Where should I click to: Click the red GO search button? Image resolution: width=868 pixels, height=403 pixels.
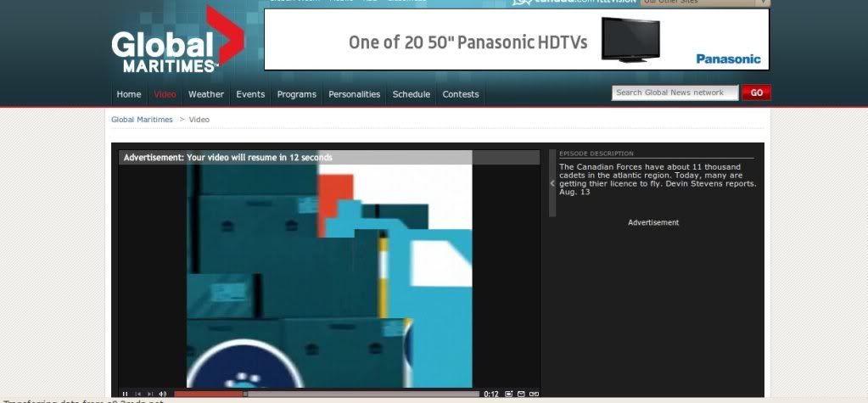coord(756,92)
